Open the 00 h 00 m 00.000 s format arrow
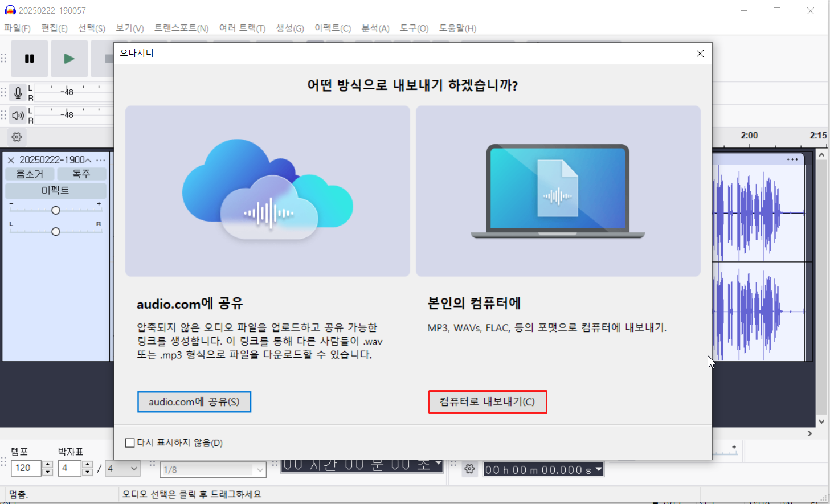Image resolution: width=830 pixels, height=504 pixels. 599,469
